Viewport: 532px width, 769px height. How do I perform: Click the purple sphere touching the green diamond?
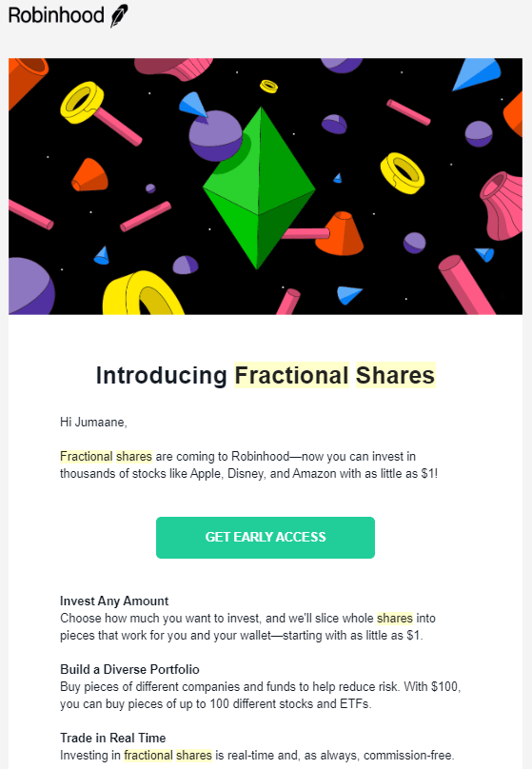pyautogui.click(x=215, y=136)
